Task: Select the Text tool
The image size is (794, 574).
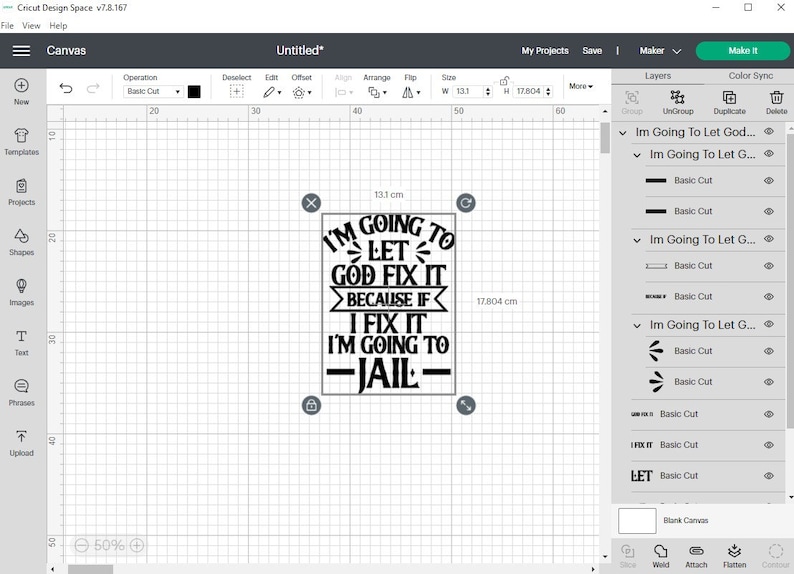Action: coord(21,342)
